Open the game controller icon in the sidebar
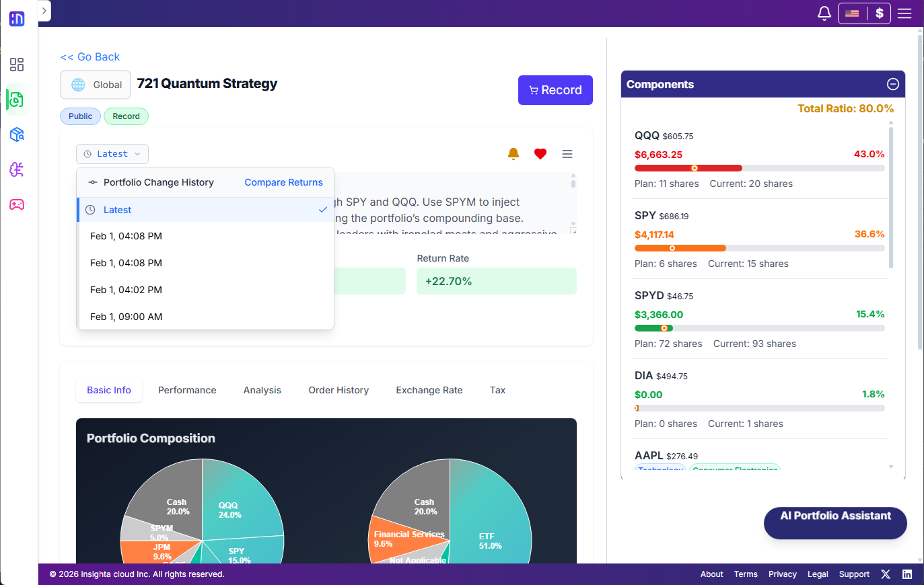The width and height of the screenshot is (924, 585). pyautogui.click(x=16, y=204)
